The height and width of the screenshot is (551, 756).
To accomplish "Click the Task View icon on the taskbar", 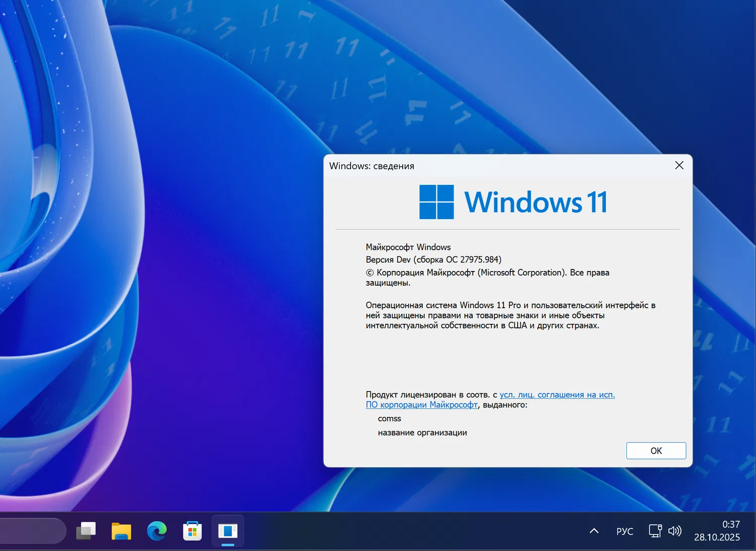I will click(x=86, y=531).
